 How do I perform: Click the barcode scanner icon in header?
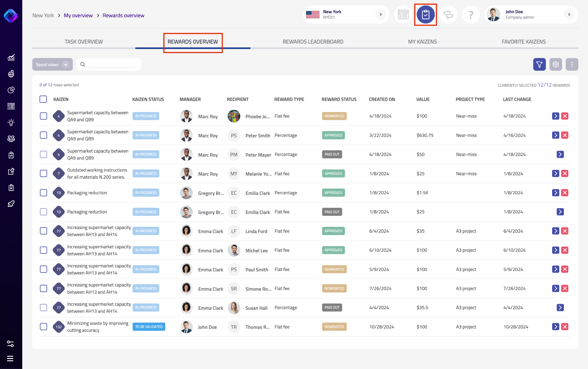point(403,14)
